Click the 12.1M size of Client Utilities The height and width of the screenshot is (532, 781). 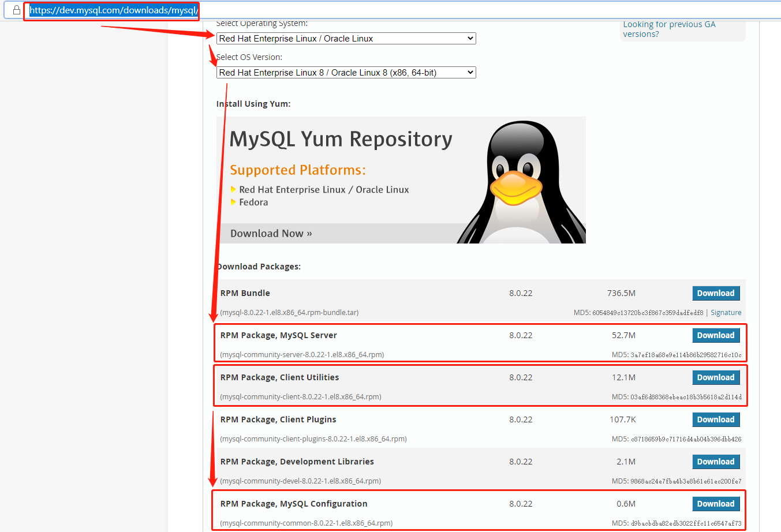(623, 377)
